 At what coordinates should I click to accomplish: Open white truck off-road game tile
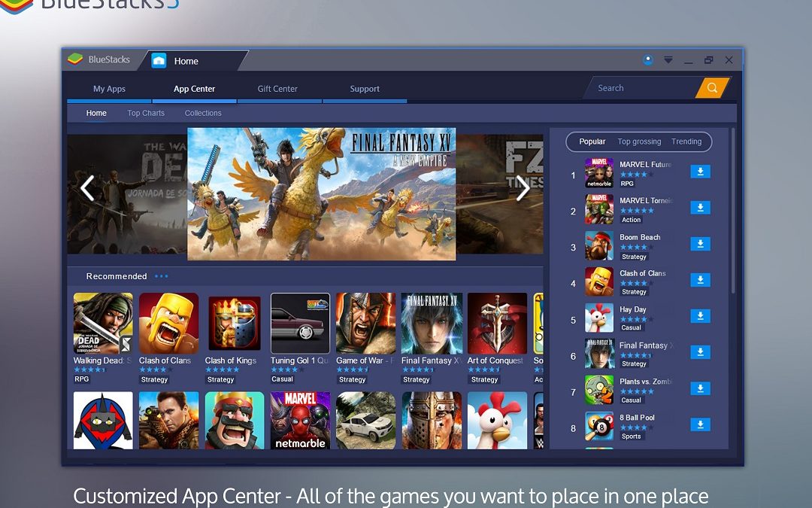365,421
